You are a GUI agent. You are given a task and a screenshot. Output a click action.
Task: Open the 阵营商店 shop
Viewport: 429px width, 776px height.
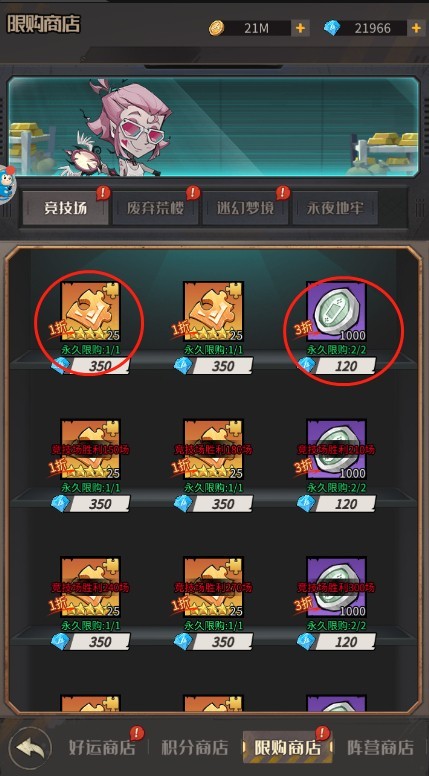click(x=380, y=747)
